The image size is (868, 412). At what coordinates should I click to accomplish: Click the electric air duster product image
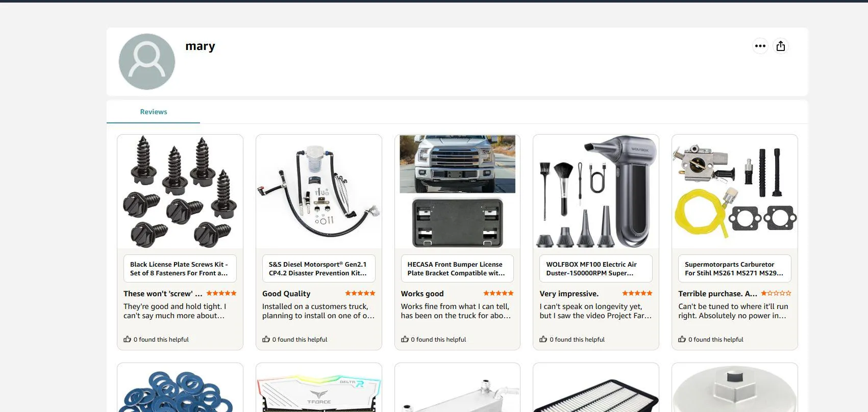pos(596,192)
